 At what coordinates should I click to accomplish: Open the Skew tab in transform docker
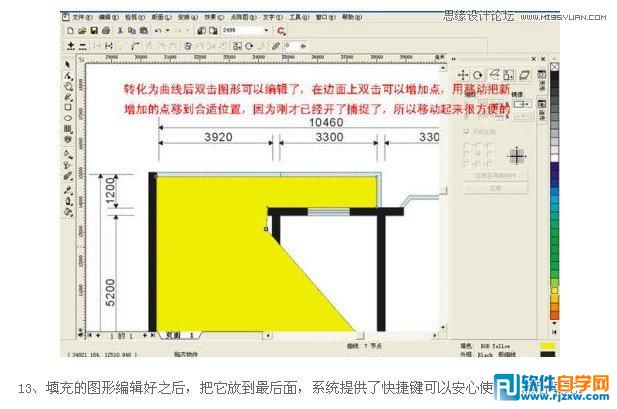coord(525,75)
